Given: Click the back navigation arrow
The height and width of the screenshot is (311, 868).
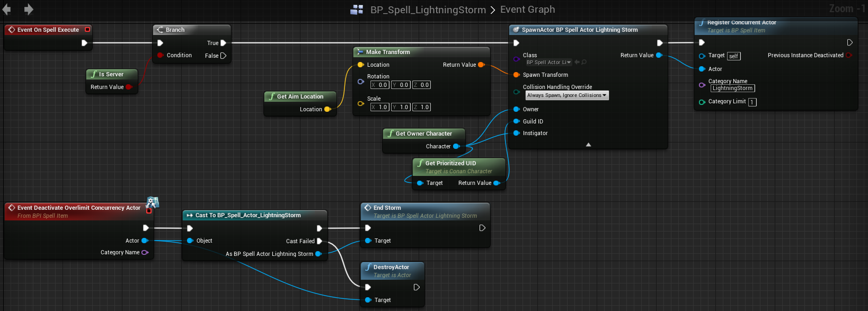Looking at the screenshot, I should (7, 10).
